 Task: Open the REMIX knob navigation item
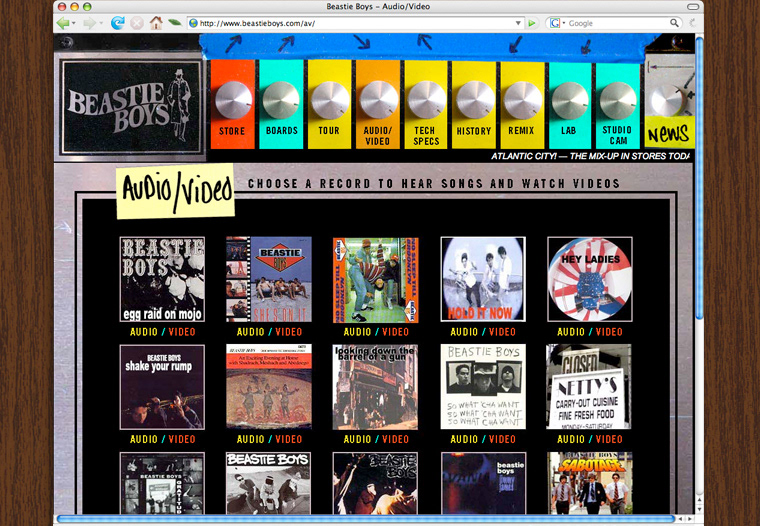click(x=522, y=104)
